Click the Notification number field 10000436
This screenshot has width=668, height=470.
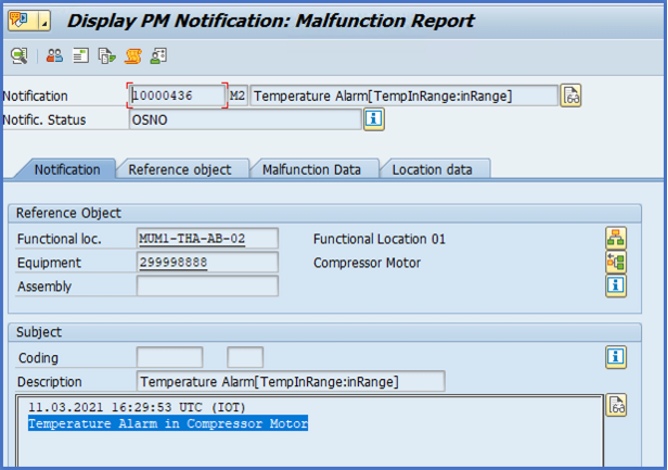(x=177, y=96)
